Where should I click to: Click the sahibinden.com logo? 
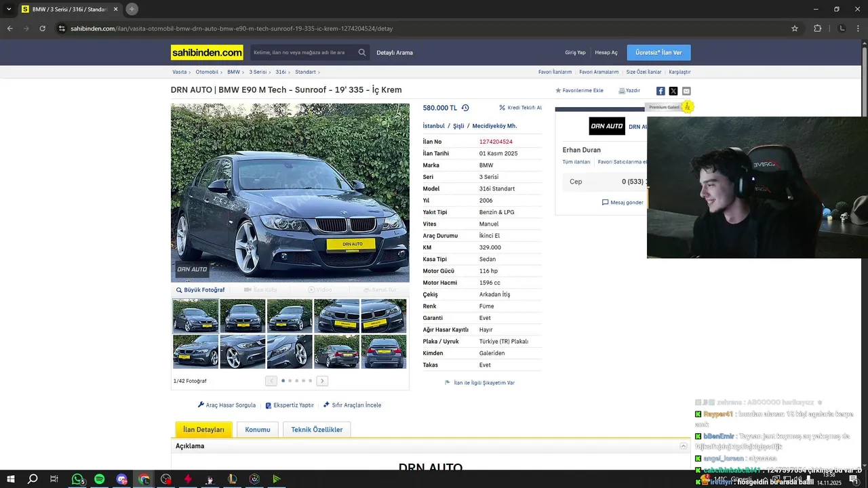(207, 52)
